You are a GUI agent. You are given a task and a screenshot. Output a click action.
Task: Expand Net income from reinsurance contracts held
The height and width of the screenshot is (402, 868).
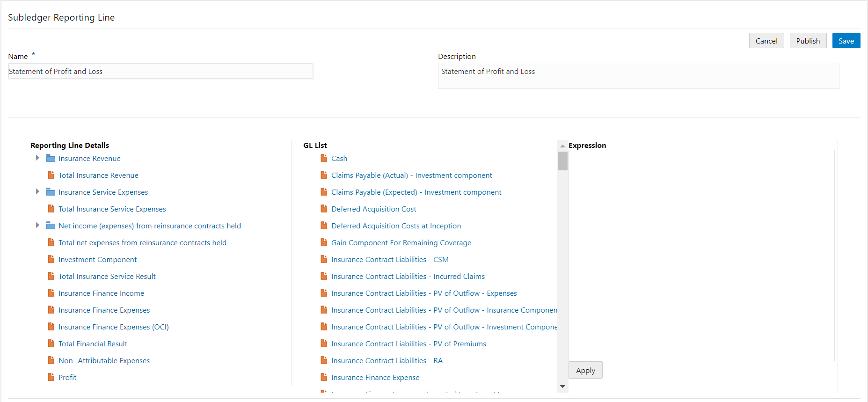click(37, 226)
